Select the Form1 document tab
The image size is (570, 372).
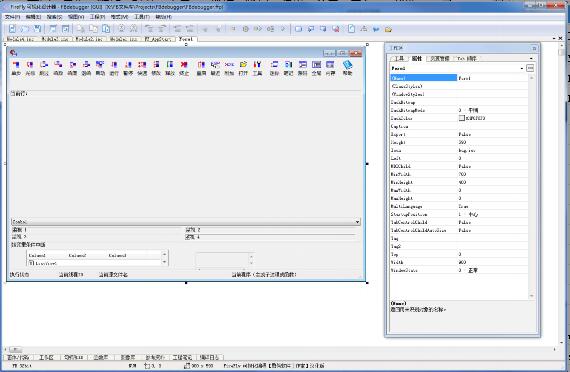(186, 39)
